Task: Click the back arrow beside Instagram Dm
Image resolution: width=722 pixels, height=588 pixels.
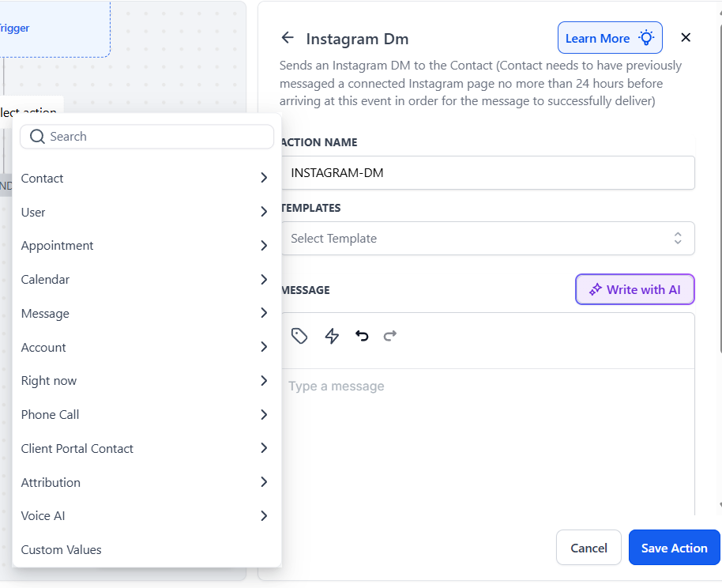Action: pyautogui.click(x=288, y=38)
